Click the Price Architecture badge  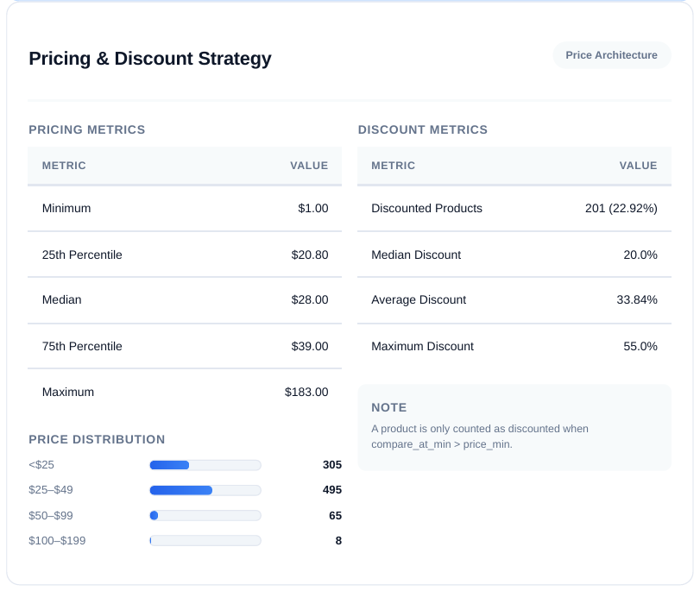[x=612, y=55]
